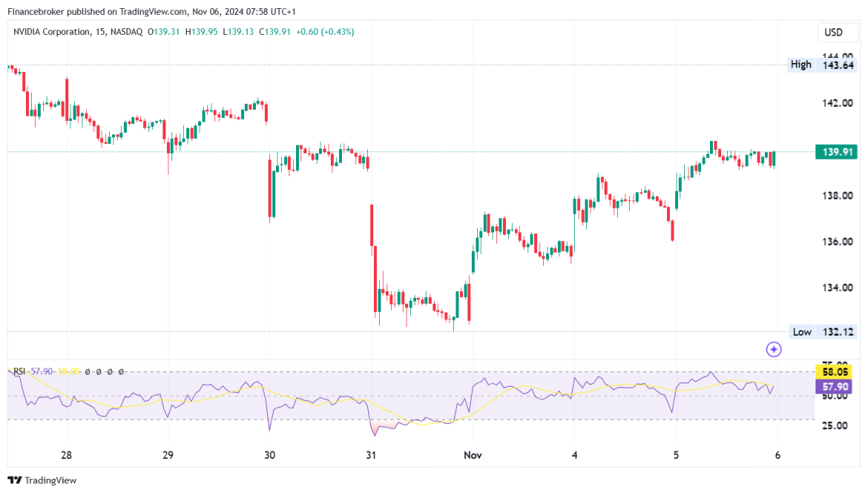Click the purple 57.90 RSI value tag
Viewport: 868px width, 493px height.
tap(834, 387)
